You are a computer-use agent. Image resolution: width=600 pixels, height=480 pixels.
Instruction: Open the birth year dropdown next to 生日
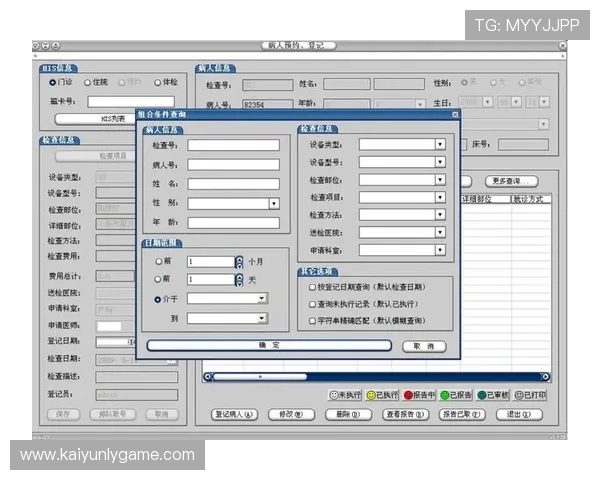click(487, 102)
